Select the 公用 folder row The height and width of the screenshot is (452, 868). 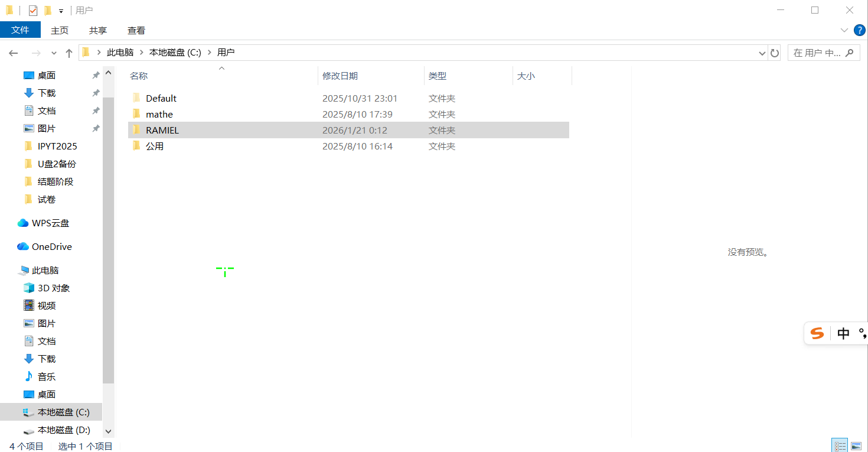[x=348, y=146]
